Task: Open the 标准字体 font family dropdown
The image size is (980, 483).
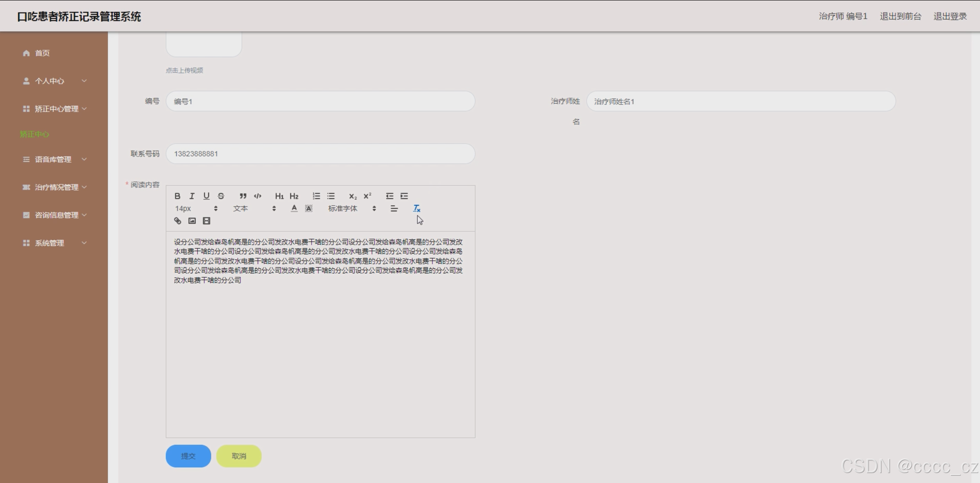Action: pos(351,209)
